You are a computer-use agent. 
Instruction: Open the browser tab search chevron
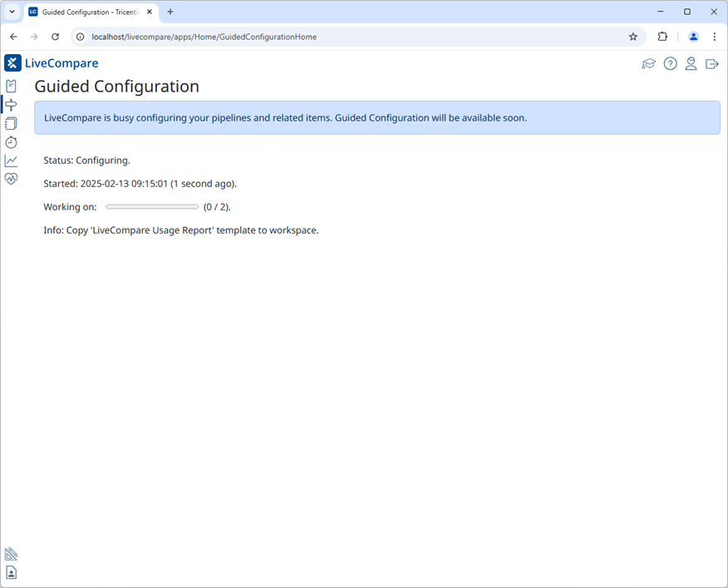pos(11,12)
